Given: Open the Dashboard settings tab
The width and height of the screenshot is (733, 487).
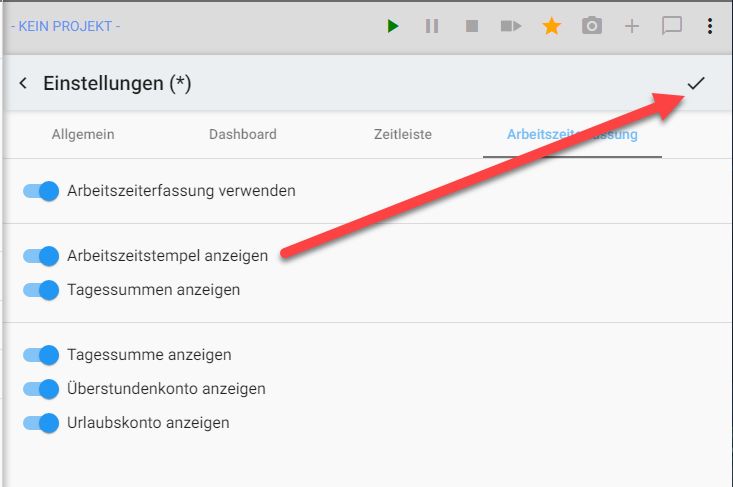Looking at the screenshot, I should (x=243, y=135).
